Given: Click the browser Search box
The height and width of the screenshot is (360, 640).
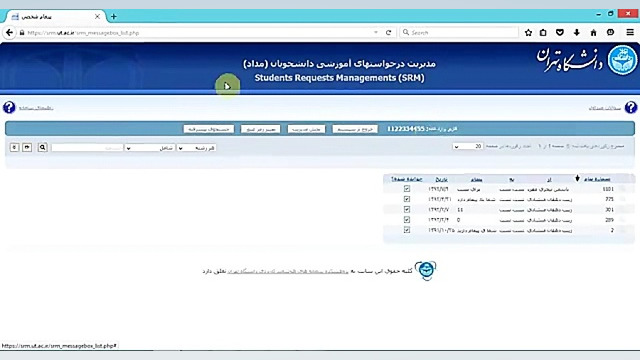Looking at the screenshot, I should (459, 32).
